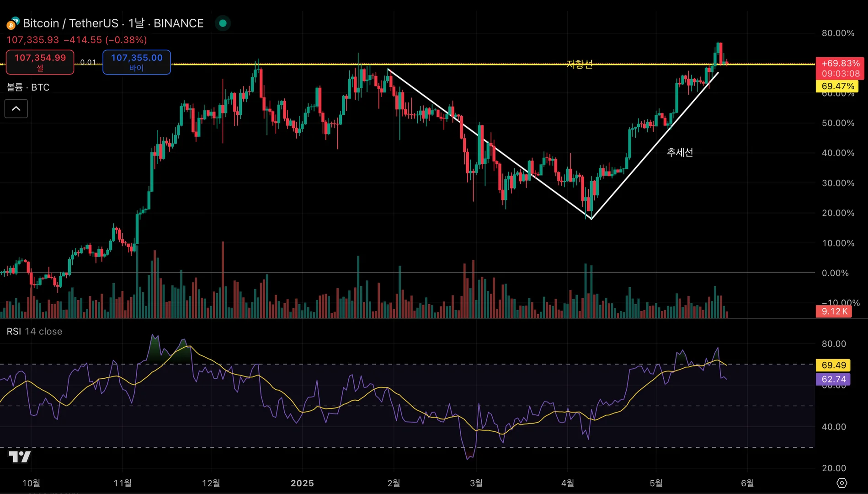
Task: Click the price change text −414.55 (−0.38%)
Action: pos(105,40)
